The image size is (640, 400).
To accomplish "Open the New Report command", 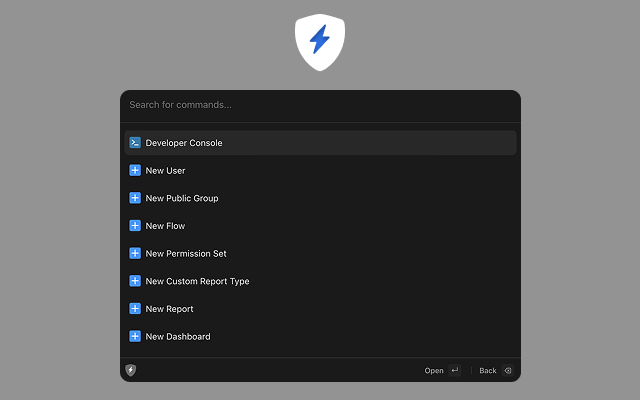I will point(320,309).
